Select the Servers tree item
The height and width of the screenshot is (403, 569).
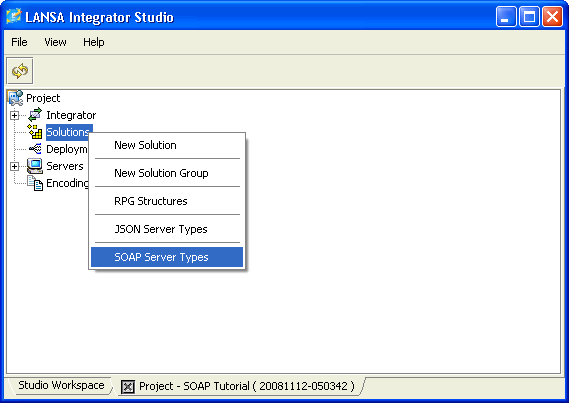click(x=65, y=166)
